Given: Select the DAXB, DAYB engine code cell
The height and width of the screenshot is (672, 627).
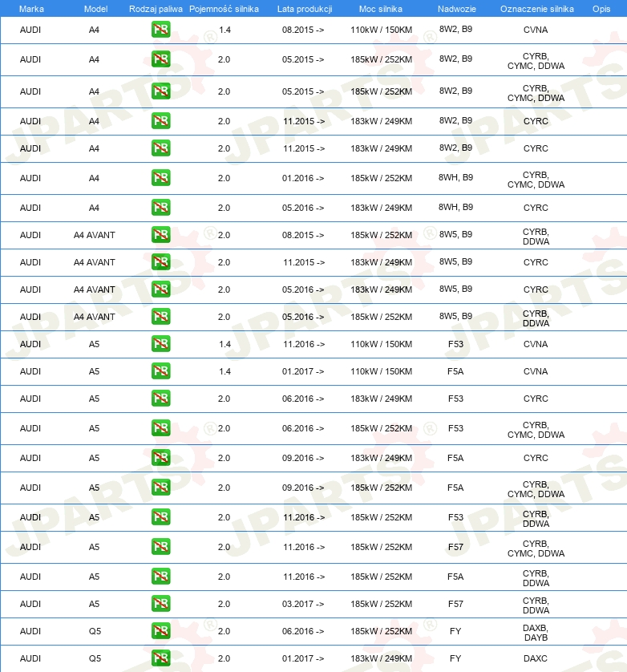Looking at the screenshot, I should 536,633.
